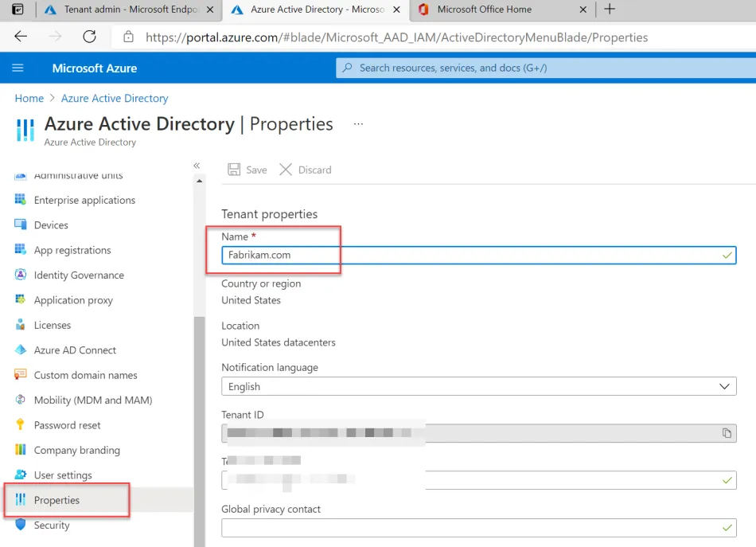Click the copy Tenant ID icon
The width and height of the screenshot is (756, 547).
tap(726, 433)
